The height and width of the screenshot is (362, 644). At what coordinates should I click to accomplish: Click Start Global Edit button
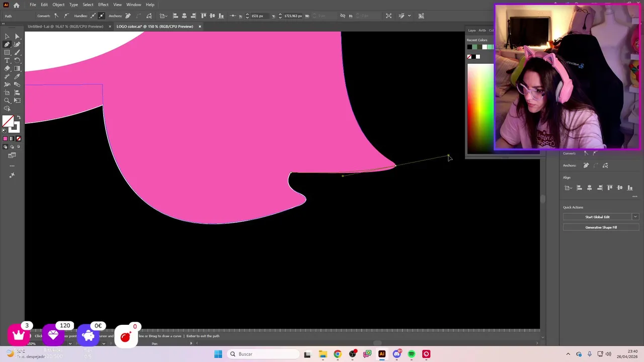(x=597, y=217)
